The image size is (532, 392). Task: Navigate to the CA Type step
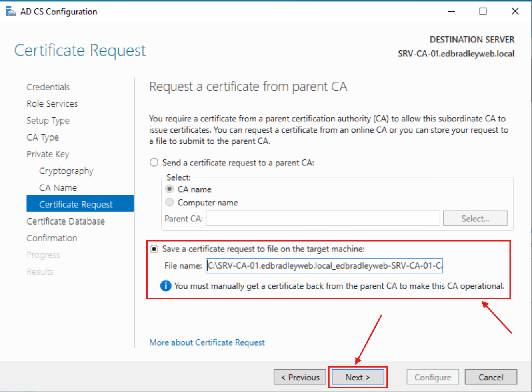click(x=43, y=137)
